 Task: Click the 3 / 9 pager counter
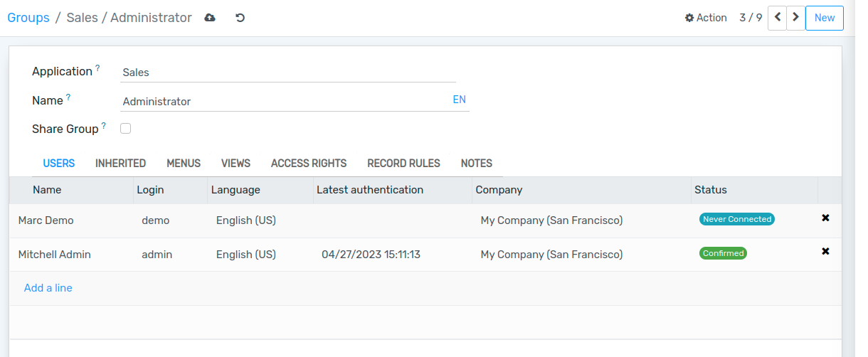pyautogui.click(x=751, y=18)
